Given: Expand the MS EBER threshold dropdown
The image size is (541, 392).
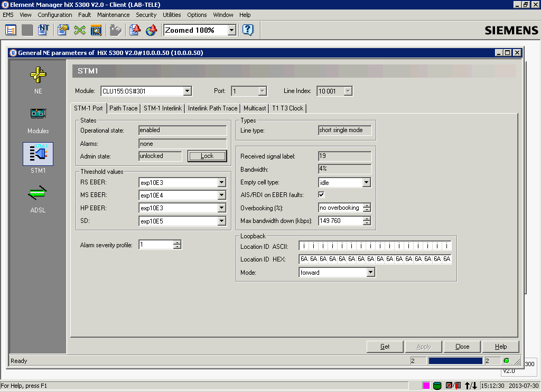Looking at the screenshot, I should pyautogui.click(x=222, y=195).
